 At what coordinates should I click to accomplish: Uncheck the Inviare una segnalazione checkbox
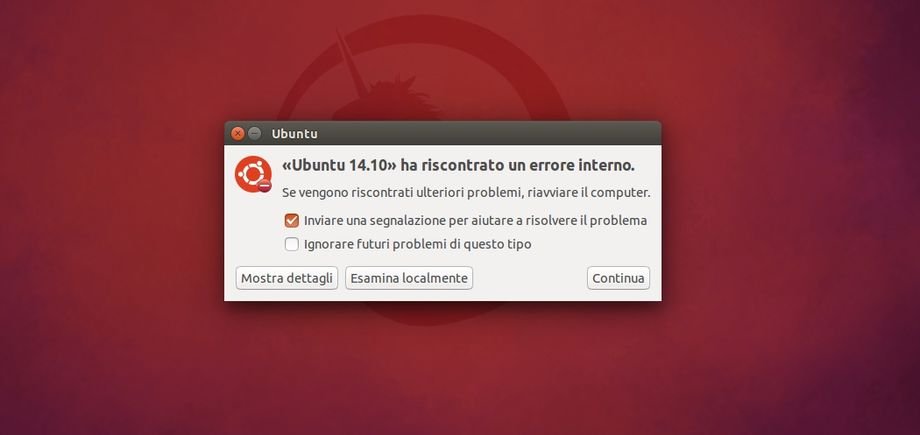click(292, 221)
